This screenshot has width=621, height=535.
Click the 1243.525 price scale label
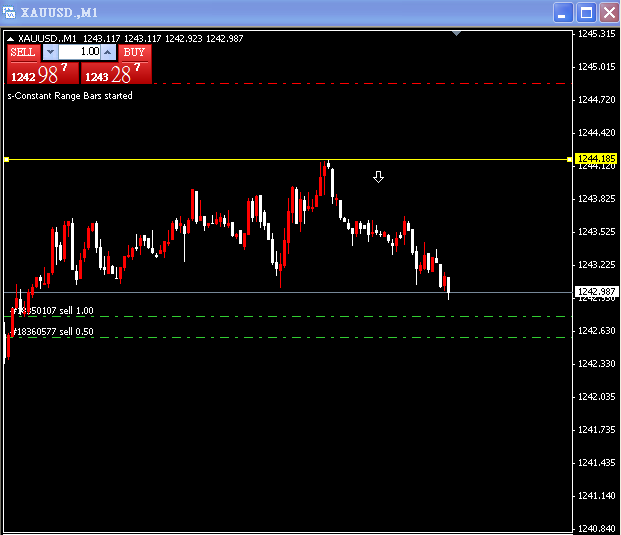596,232
